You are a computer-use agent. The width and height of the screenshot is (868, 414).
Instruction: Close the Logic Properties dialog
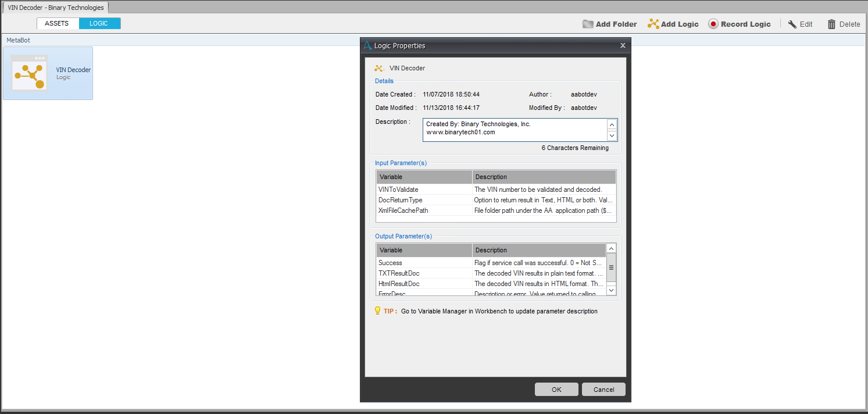coord(623,45)
